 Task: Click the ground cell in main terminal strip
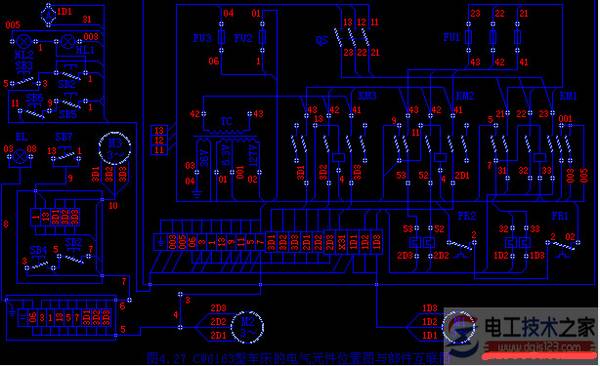point(161,242)
